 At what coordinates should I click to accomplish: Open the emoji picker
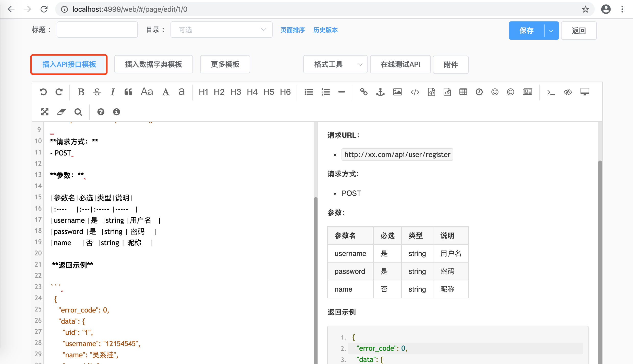495,92
